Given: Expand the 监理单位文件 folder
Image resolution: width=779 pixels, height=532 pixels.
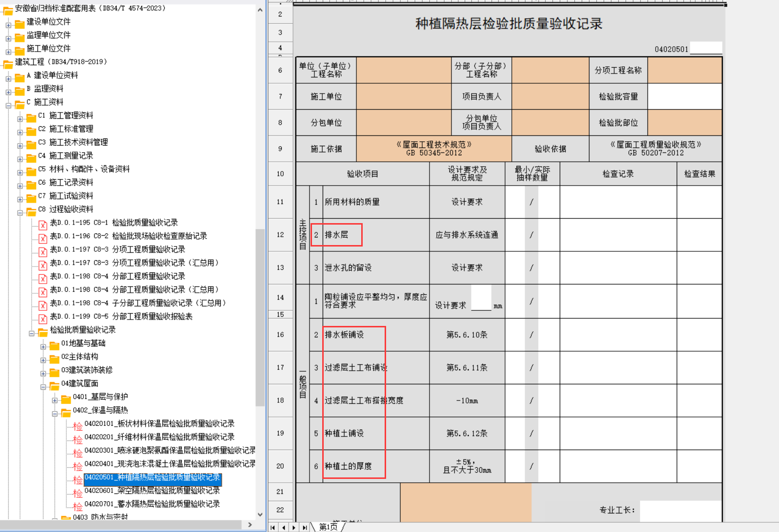Looking at the screenshot, I should coord(8,38).
